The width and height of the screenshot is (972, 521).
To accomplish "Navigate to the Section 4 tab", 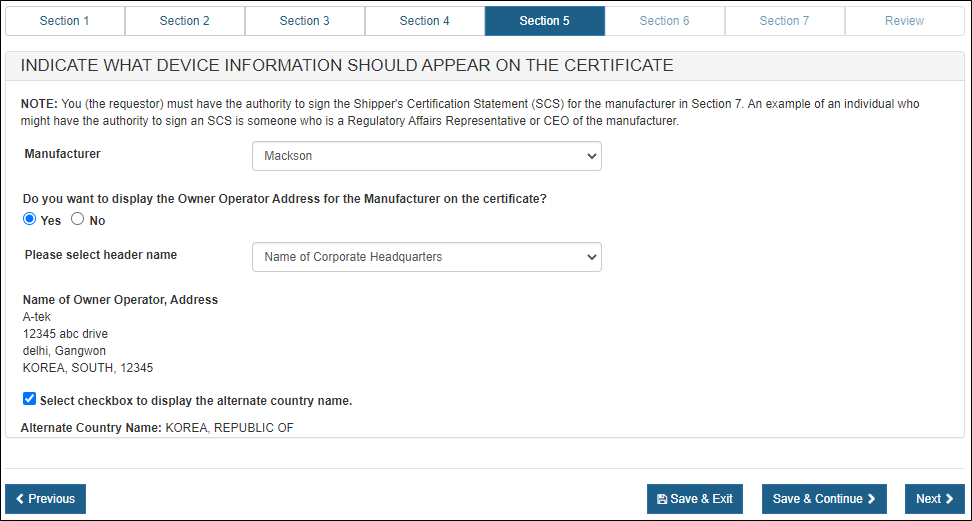I will [425, 21].
